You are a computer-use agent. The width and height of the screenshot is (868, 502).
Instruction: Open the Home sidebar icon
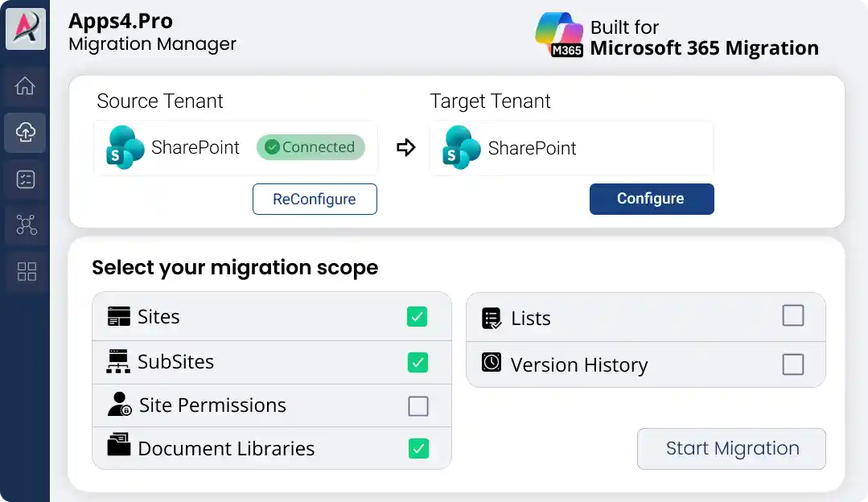(x=25, y=86)
